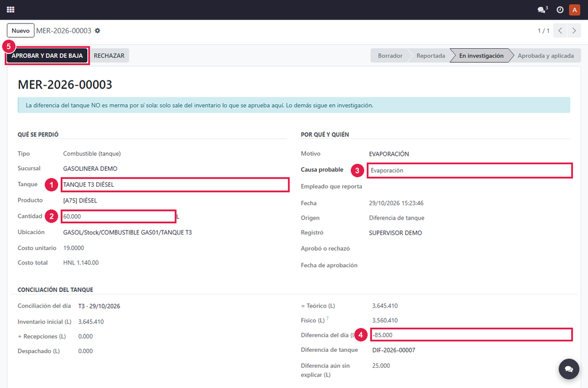
Task: Click APROBAR Y DAR DE BAJA
Action: tap(47, 56)
